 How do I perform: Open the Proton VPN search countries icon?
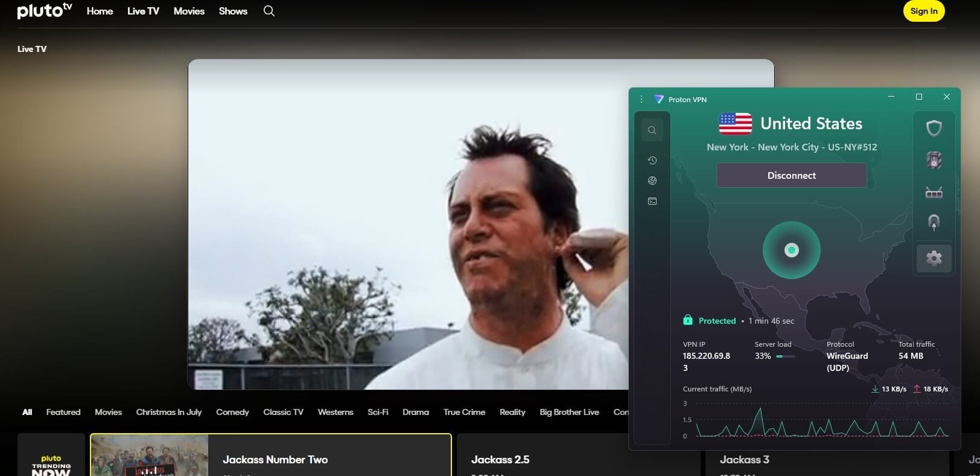(x=652, y=130)
